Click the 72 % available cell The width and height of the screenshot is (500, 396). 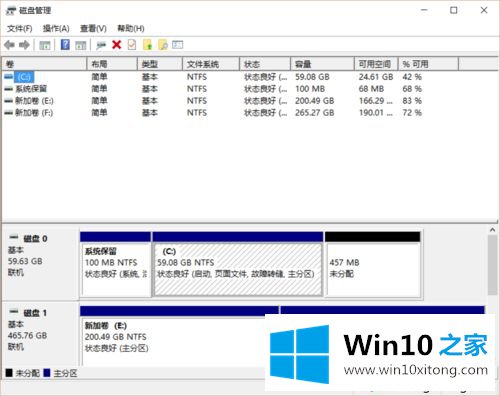pyautogui.click(x=412, y=113)
